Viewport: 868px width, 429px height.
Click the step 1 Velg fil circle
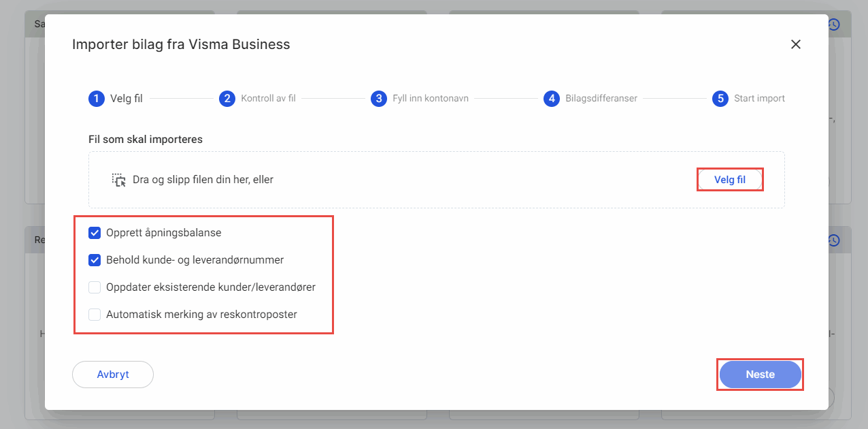95,98
